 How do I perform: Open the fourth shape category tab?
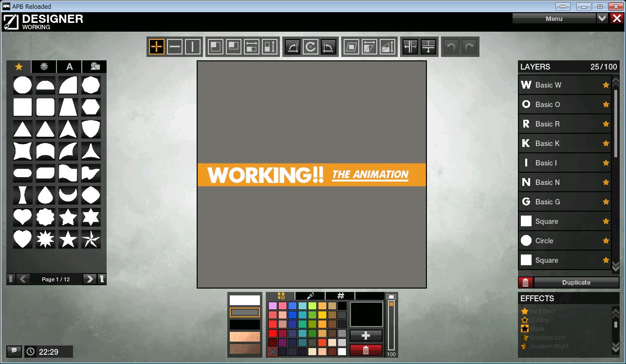[94, 67]
